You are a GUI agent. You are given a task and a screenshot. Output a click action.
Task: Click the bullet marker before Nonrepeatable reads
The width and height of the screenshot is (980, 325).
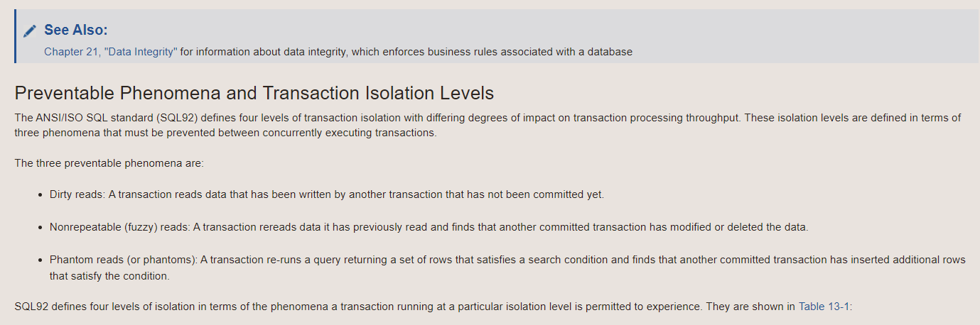click(x=41, y=228)
